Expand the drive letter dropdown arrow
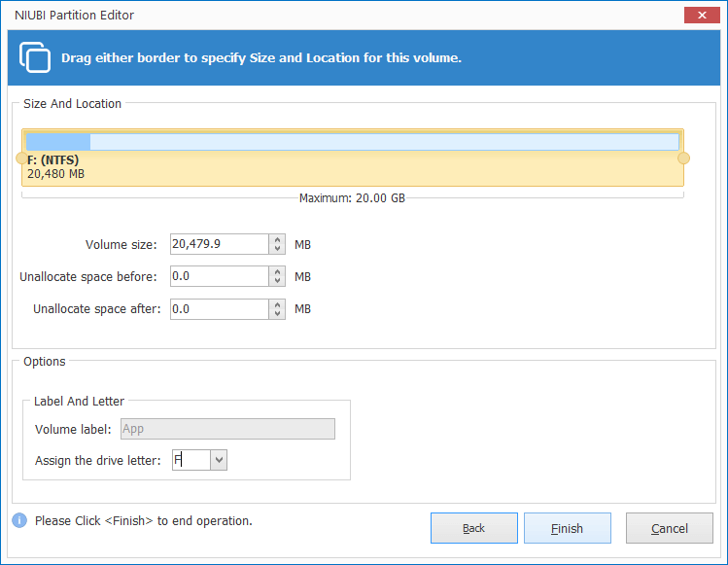 219,460
